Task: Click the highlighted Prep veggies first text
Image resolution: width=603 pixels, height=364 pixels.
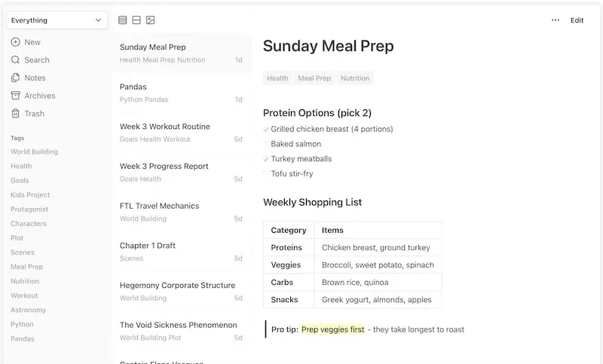Action: click(x=332, y=329)
